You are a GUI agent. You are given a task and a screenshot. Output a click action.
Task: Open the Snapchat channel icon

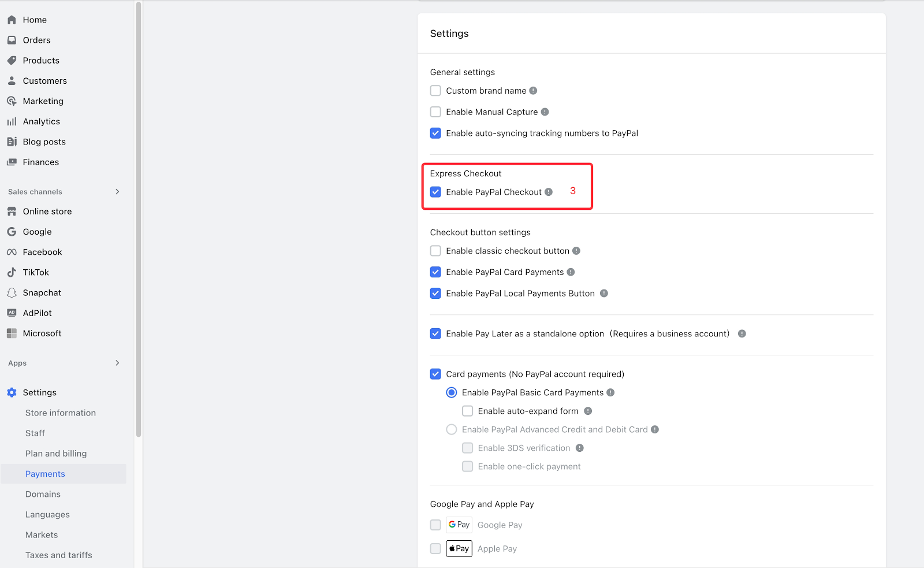pos(12,293)
